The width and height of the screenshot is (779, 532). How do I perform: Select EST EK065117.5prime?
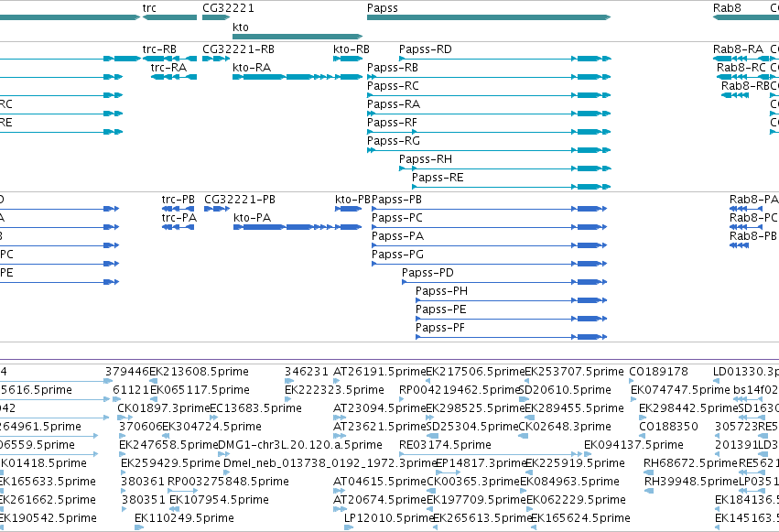154,399
